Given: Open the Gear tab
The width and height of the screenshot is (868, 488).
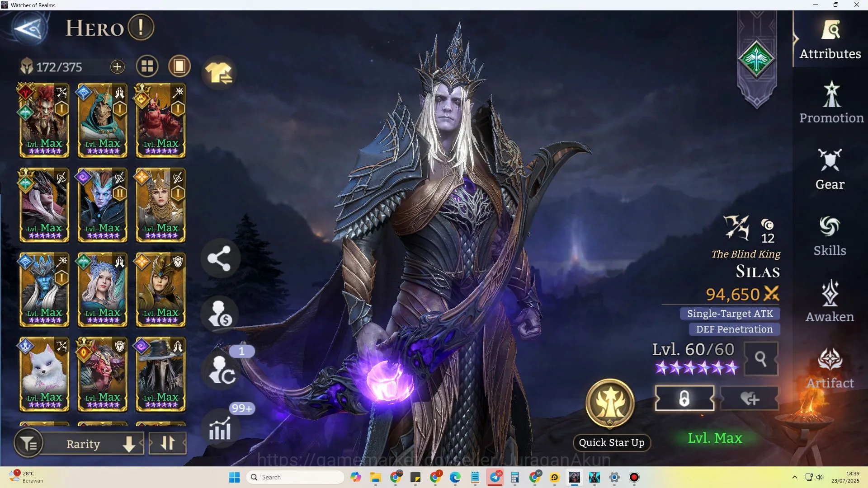Looking at the screenshot, I should pyautogui.click(x=830, y=169).
